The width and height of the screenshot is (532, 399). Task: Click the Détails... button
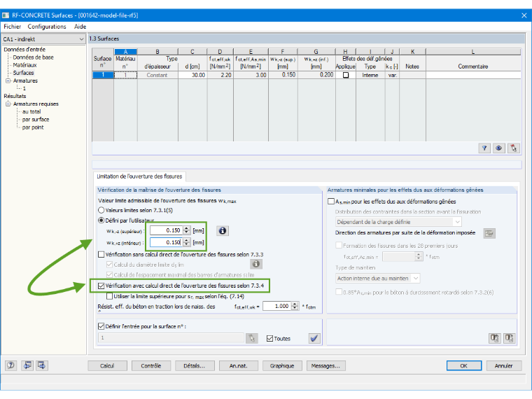pos(195,365)
